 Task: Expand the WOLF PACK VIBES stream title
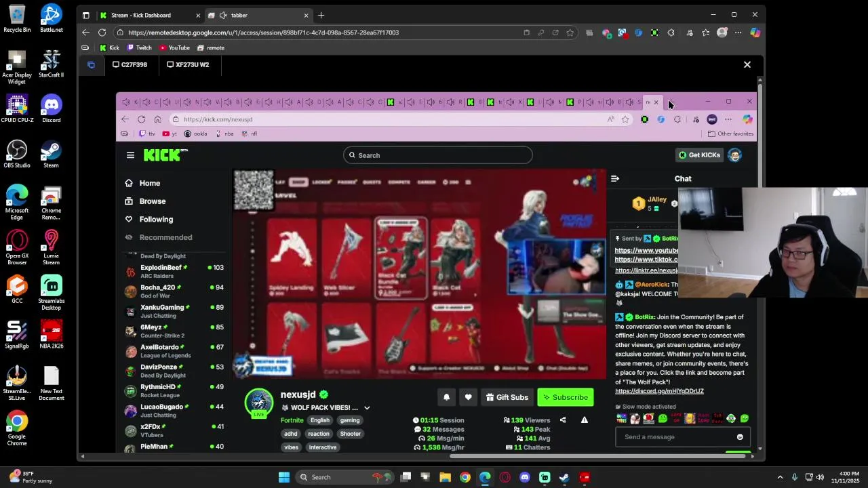click(x=367, y=408)
